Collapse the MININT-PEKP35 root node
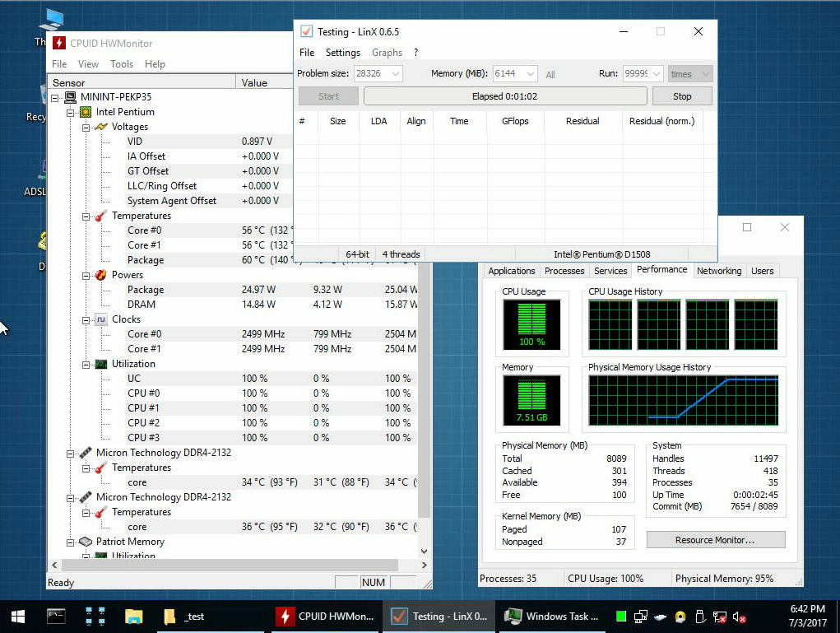 click(54, 98)
